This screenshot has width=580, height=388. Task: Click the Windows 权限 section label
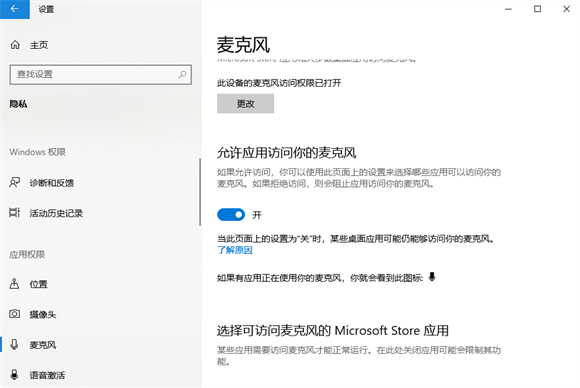click(37, 152)
